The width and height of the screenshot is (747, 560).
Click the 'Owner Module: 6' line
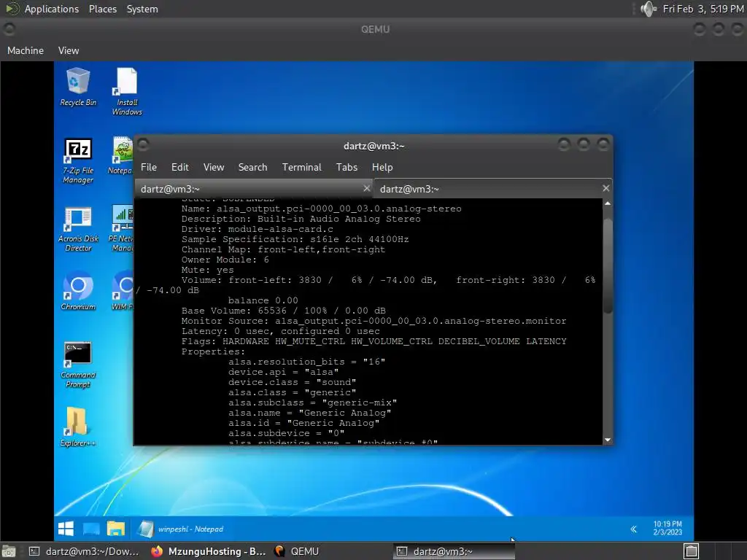225,260
